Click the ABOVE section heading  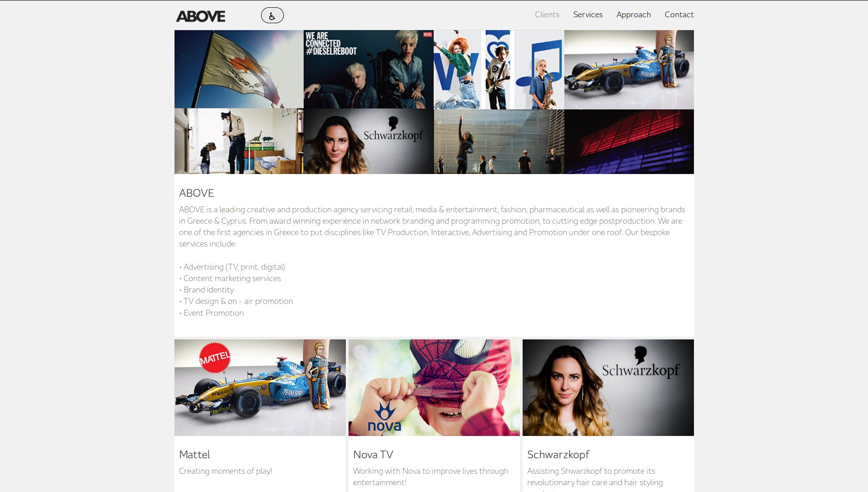[196, 193]
